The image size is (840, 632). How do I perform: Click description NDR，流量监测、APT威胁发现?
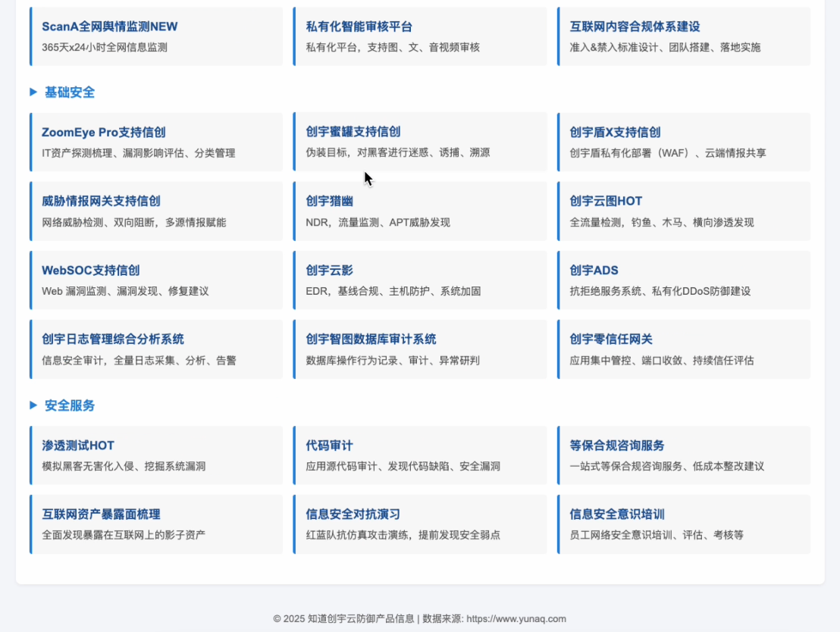tap(378, 222)
